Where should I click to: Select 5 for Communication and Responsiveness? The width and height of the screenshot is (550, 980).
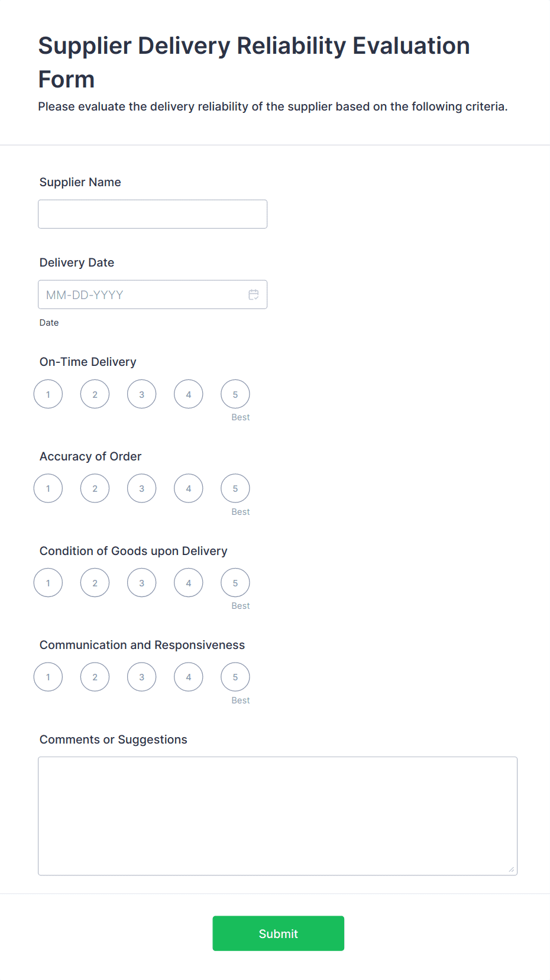(235, 677)
